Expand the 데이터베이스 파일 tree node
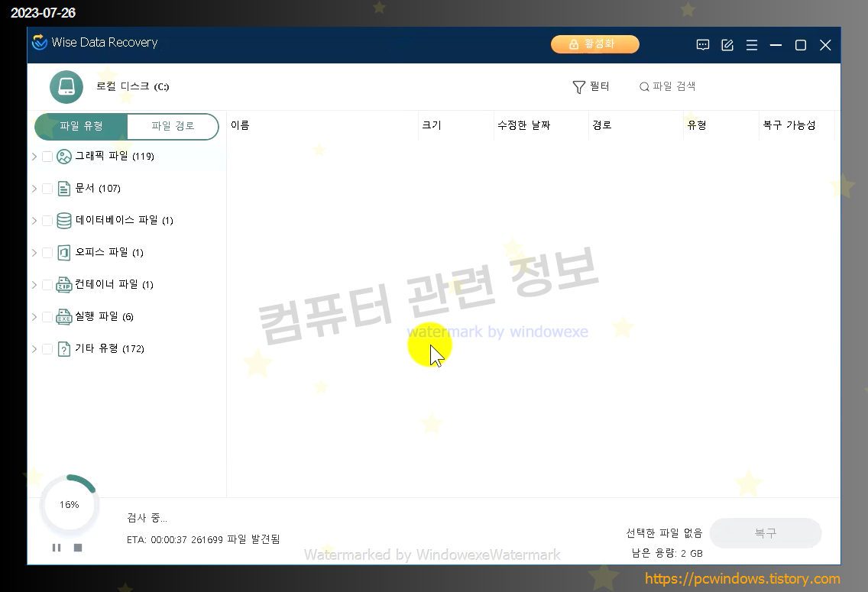Image resolution: width=868 pixels, height=592 pixels. (34, 221)
